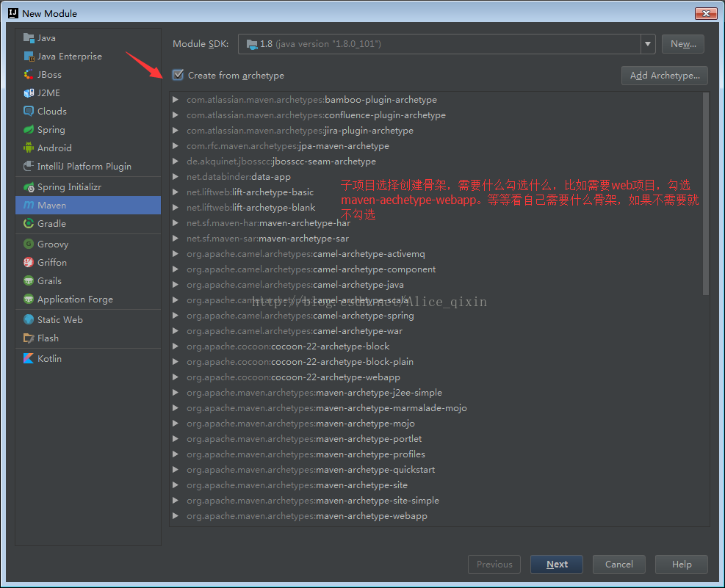Click the IntelliJ Platform Plugin icon
This screenshot has width=725, height=588.
(x=29, y=166)
